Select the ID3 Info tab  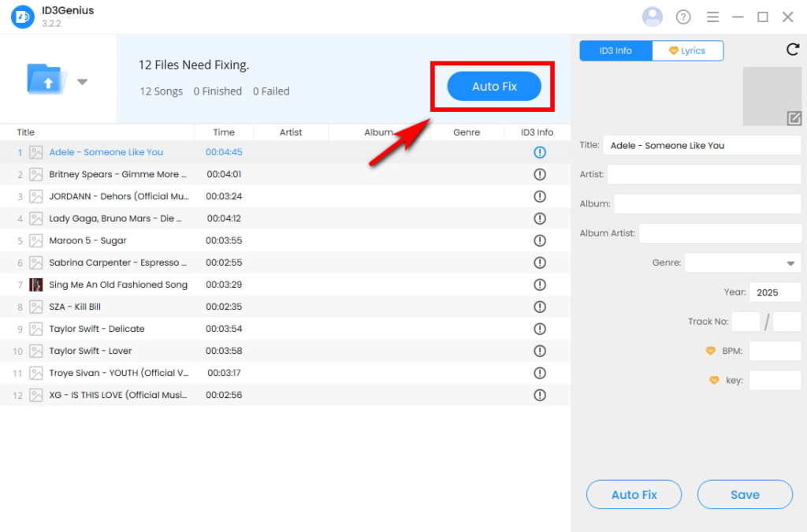[x=615, y=50]
